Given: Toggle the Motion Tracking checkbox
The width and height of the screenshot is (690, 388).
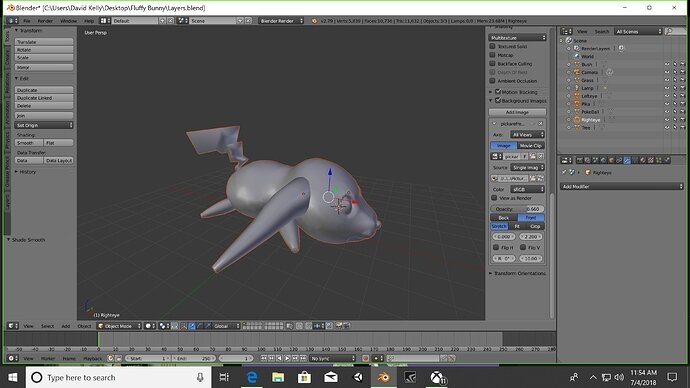Looking at the screenshot, I should (498, 92).
